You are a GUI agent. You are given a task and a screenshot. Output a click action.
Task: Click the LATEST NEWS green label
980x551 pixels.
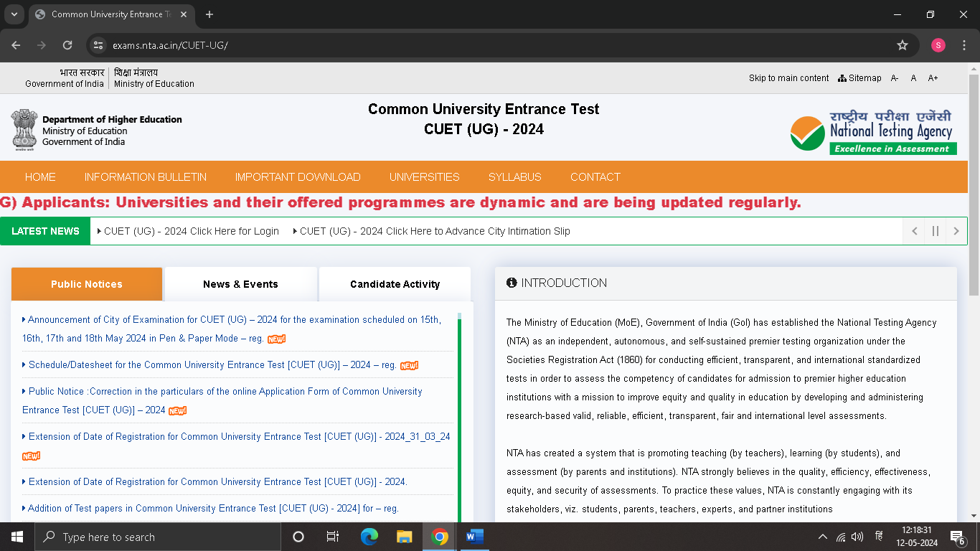[45, 231]
